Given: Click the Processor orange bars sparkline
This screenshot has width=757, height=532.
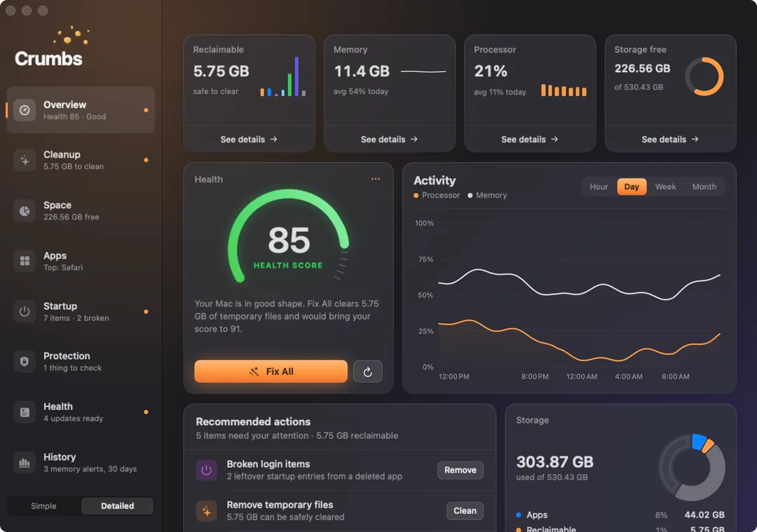Looking at the screenshot, I should tap(564, 90).
